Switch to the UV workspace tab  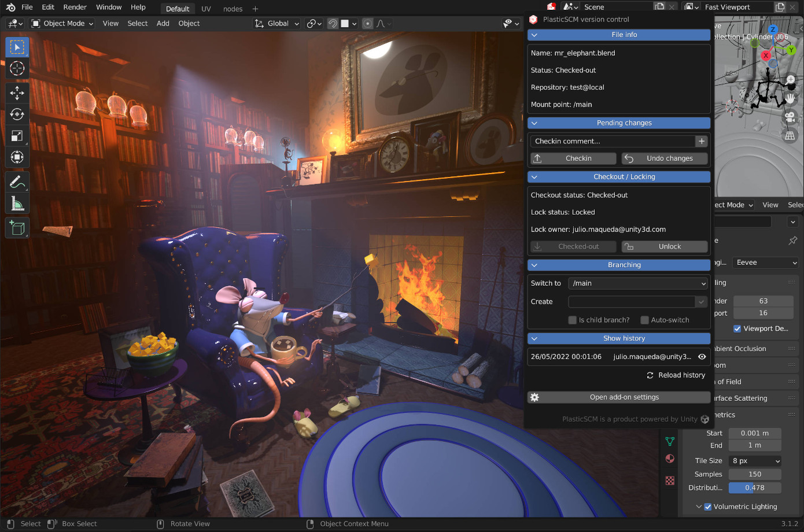206,9
